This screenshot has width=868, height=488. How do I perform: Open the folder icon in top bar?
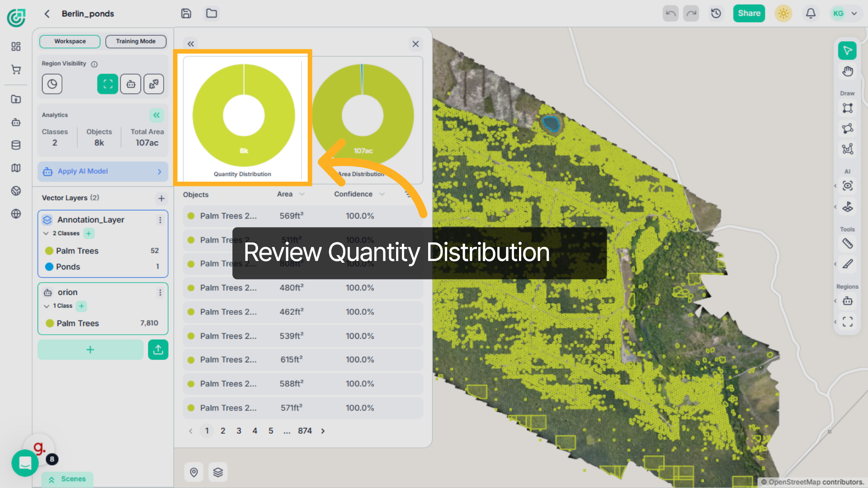(212, 14)
